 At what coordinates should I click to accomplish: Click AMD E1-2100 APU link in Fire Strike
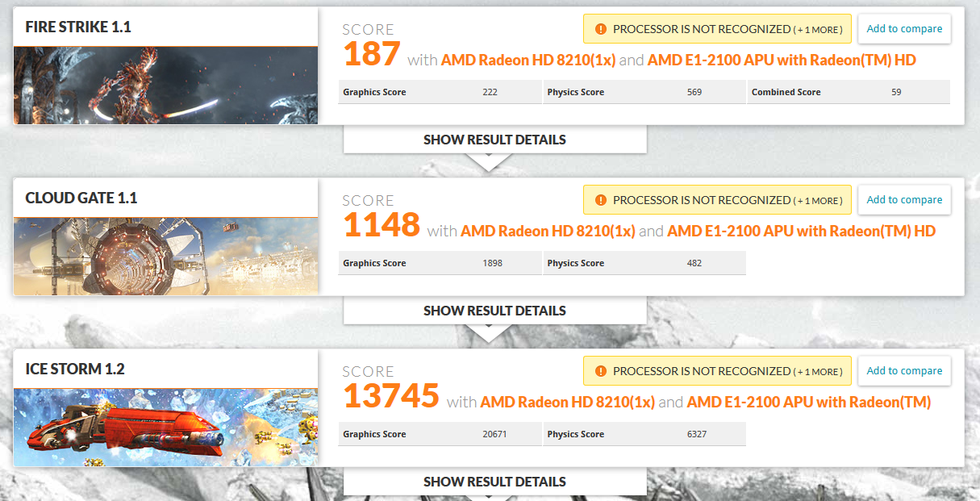tap(782, 60)
